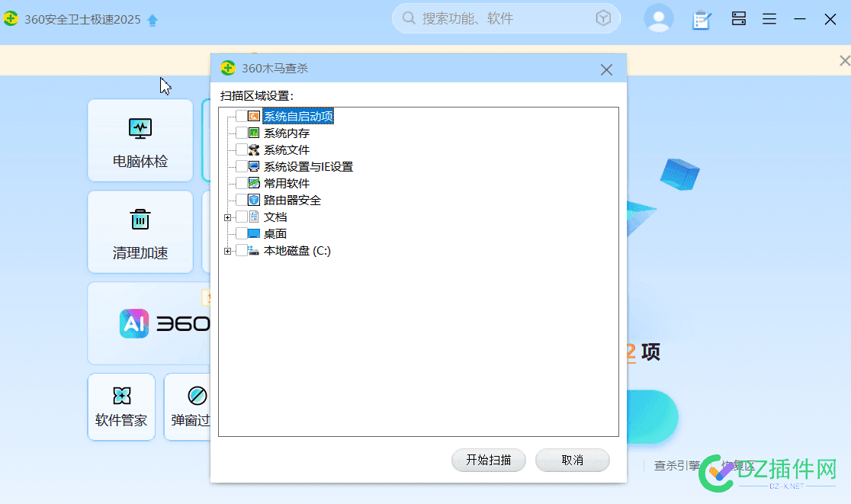The width and height of the screenshot is (851, 504).
Task: Close the 360木马查杀 dialog
Action: coord(606,69)
